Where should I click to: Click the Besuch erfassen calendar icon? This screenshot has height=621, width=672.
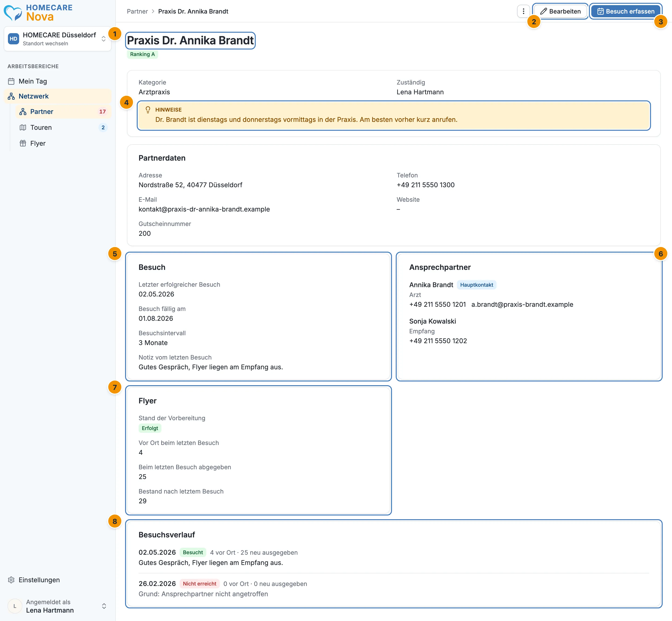(600, 11)
